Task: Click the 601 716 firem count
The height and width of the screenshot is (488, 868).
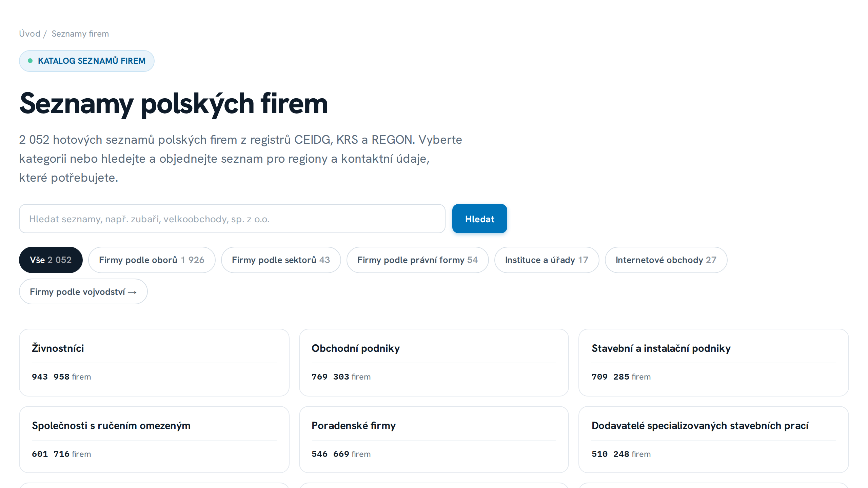Action: pyautogui.click(x=61, y=454)
